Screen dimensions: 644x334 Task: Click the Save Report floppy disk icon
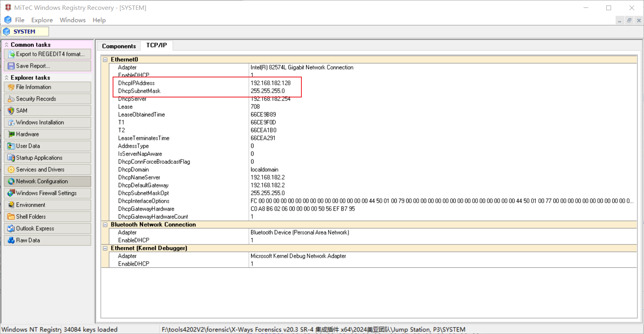pyautogui.click(x=11, y=66)
